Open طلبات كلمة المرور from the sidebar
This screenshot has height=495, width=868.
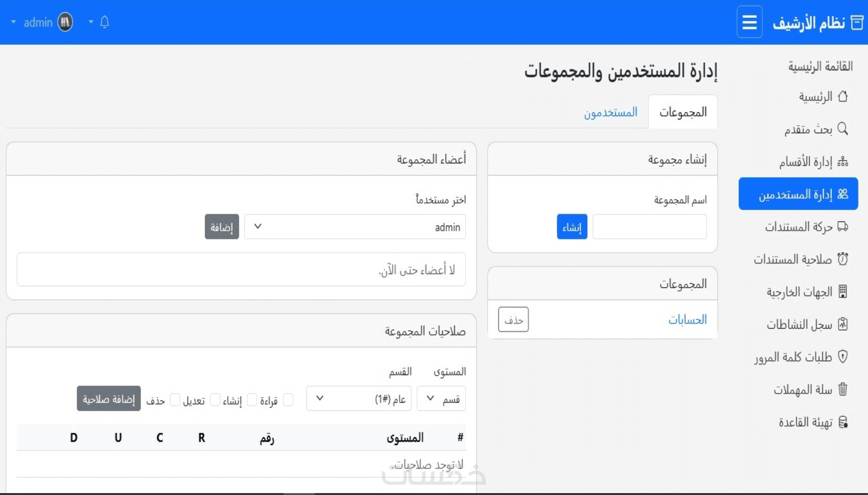point(799,357)
